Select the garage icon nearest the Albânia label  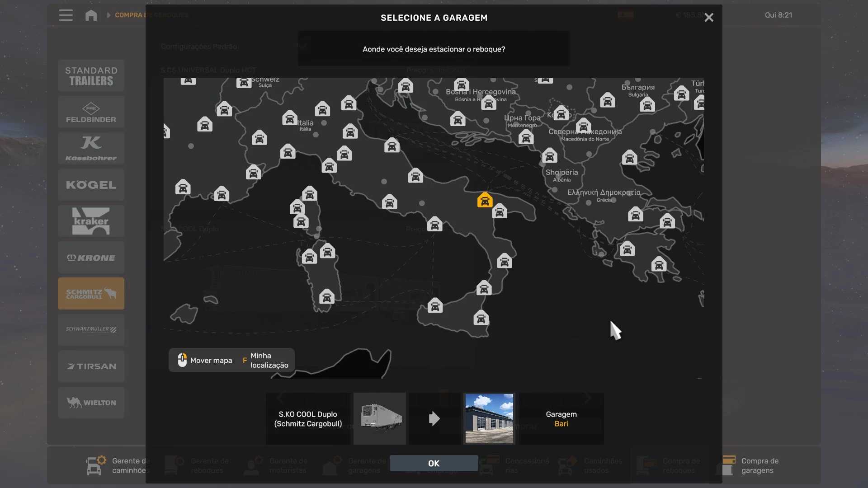pyautogui.click(x=550, y=156)
